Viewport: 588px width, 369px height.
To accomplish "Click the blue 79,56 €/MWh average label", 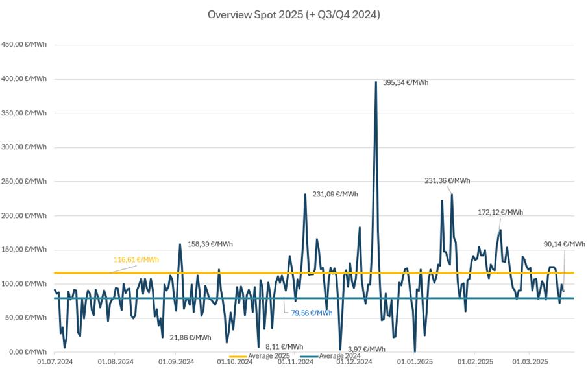I will click(x=312, y=313).
